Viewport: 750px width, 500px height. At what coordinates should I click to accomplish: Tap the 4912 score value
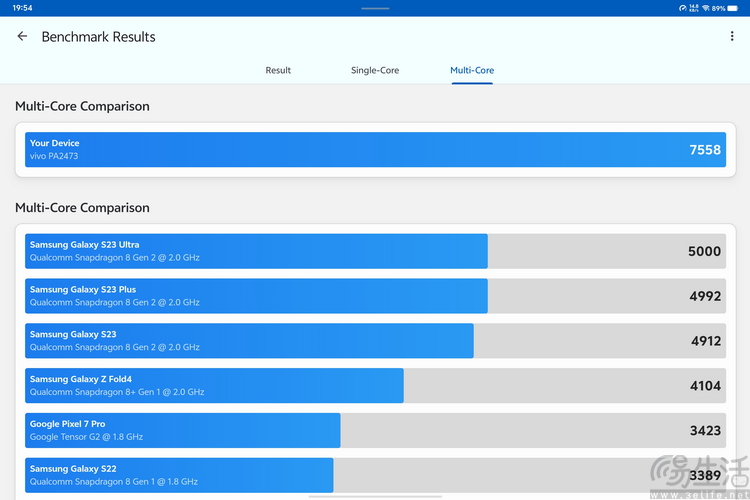(706, 341)
